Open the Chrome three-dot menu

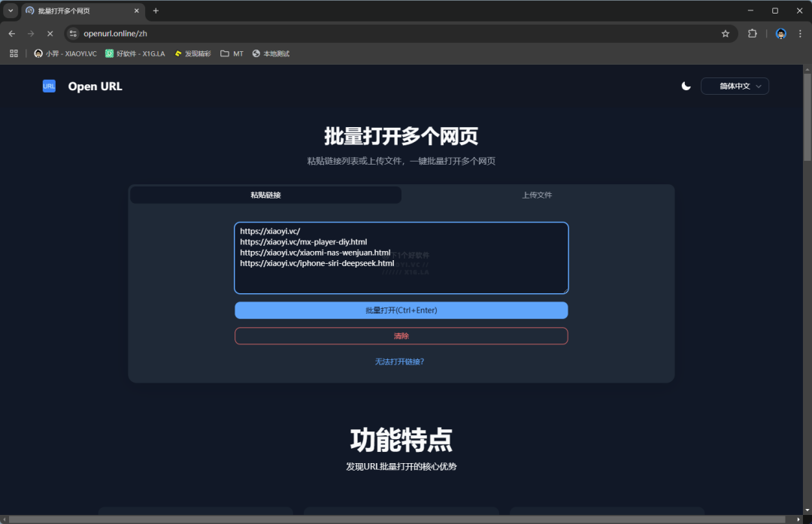tap(800, 34)
